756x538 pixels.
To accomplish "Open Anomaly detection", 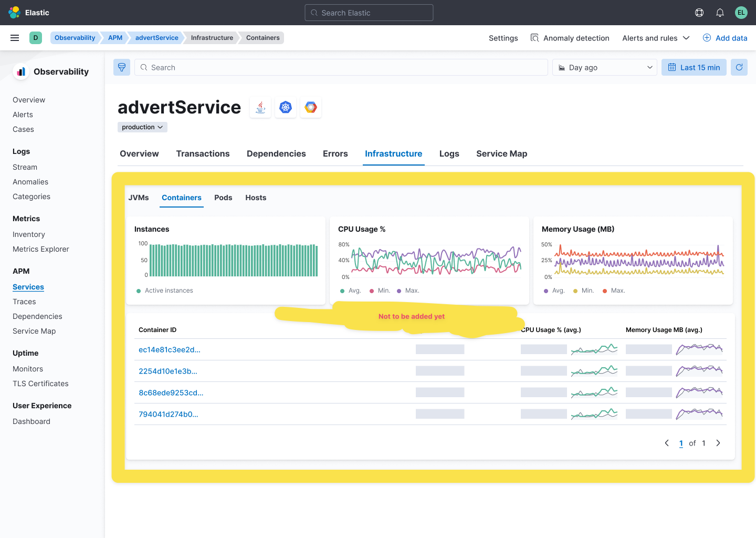I will coord(570,37).
